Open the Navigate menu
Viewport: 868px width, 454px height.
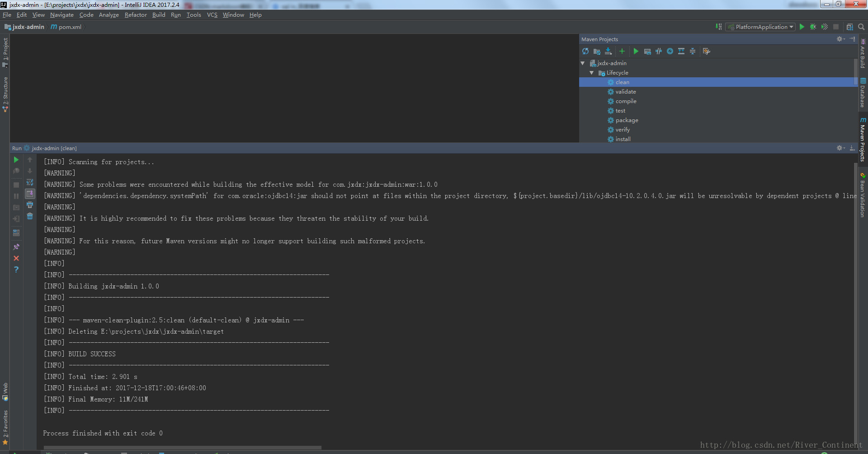click(62, 15)
